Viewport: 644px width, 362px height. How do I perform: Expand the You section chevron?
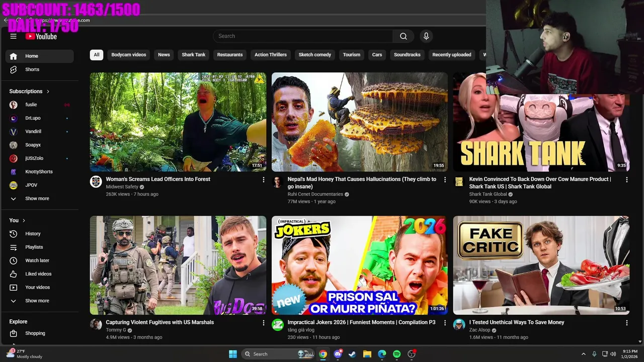24,220
